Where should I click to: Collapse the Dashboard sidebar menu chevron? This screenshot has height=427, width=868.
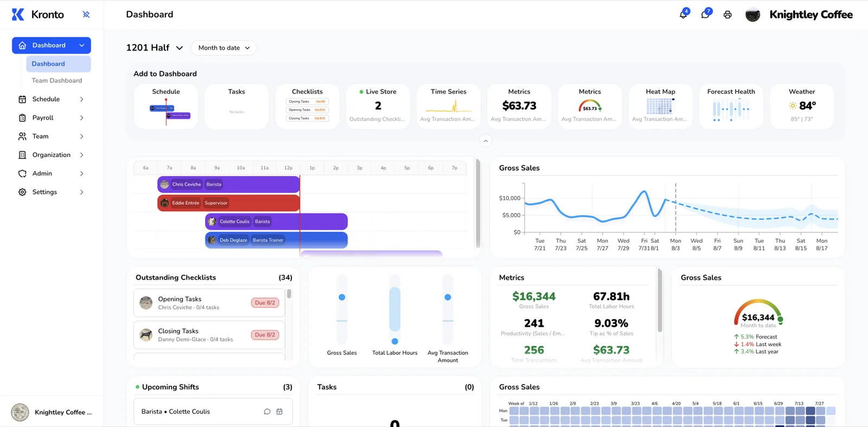82,46
